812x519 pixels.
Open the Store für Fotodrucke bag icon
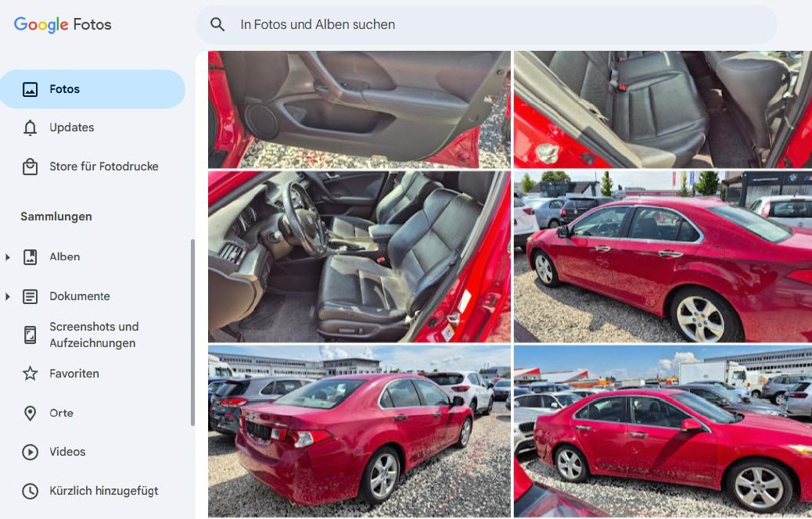coord(30,166)
